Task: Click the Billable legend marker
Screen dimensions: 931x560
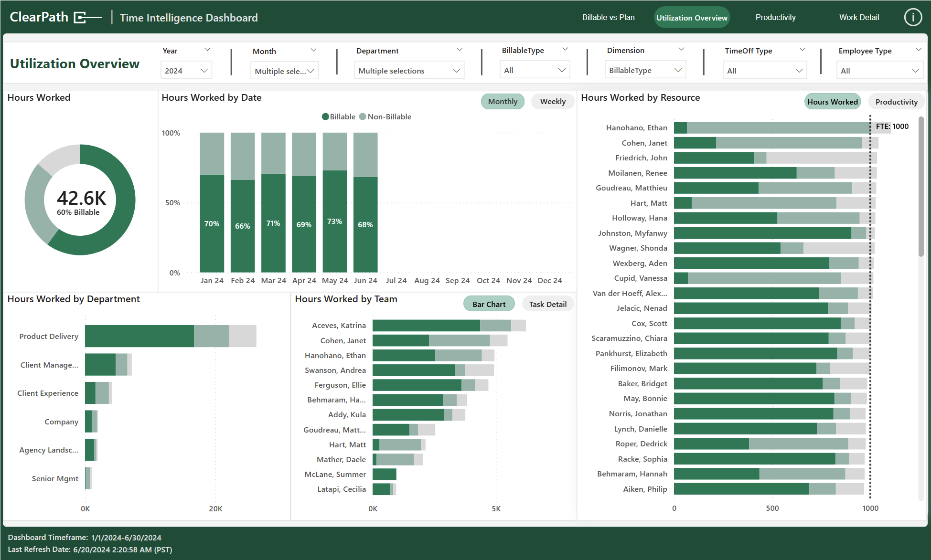Action: pos(325,117)
